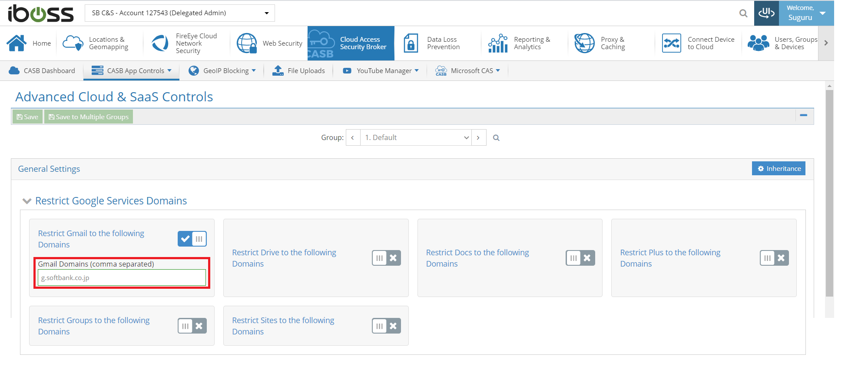The image size is (868, 374).
Task: Expand Microsoft CAS dropdown arrow
Action: (x=498, y=70)
